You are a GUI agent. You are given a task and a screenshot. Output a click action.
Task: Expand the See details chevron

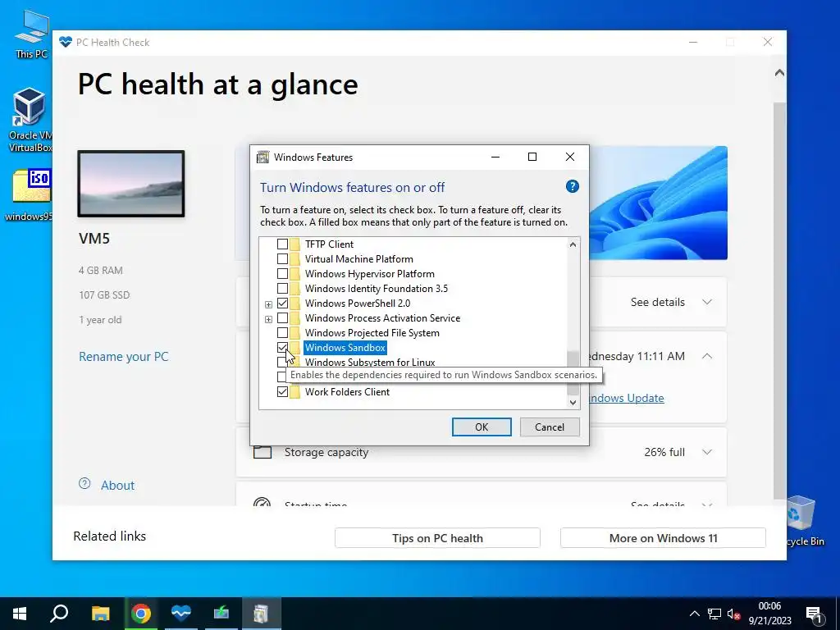[x=707, y=302]
